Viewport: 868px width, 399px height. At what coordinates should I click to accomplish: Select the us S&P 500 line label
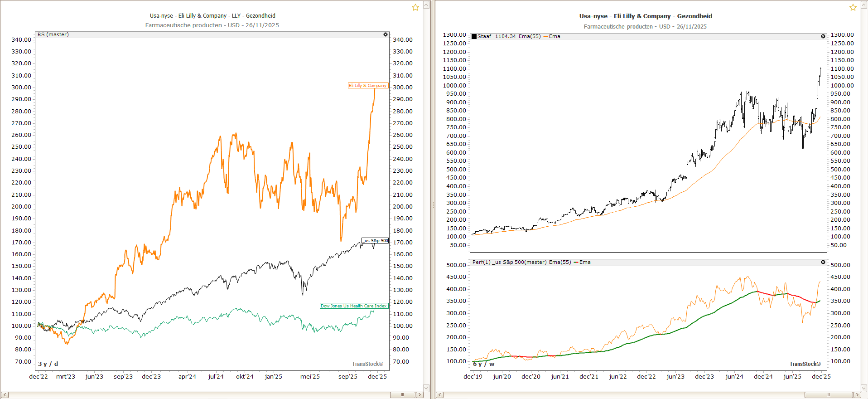click(376, 240)
